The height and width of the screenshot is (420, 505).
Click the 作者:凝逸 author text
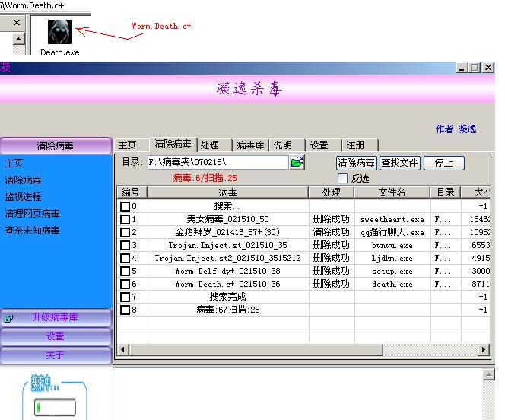[456, 129]
